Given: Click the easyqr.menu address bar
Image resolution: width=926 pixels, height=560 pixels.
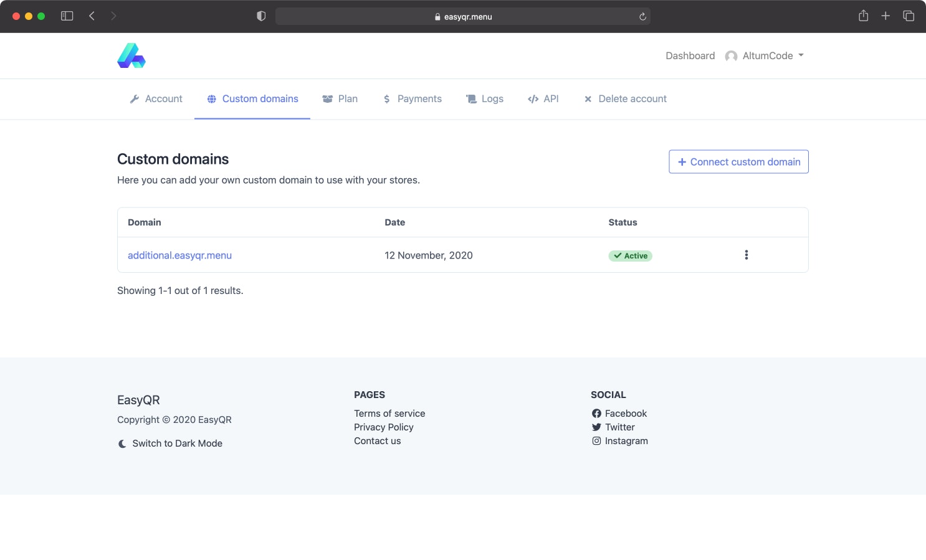Looking at the screenshot, I should 462,16.
